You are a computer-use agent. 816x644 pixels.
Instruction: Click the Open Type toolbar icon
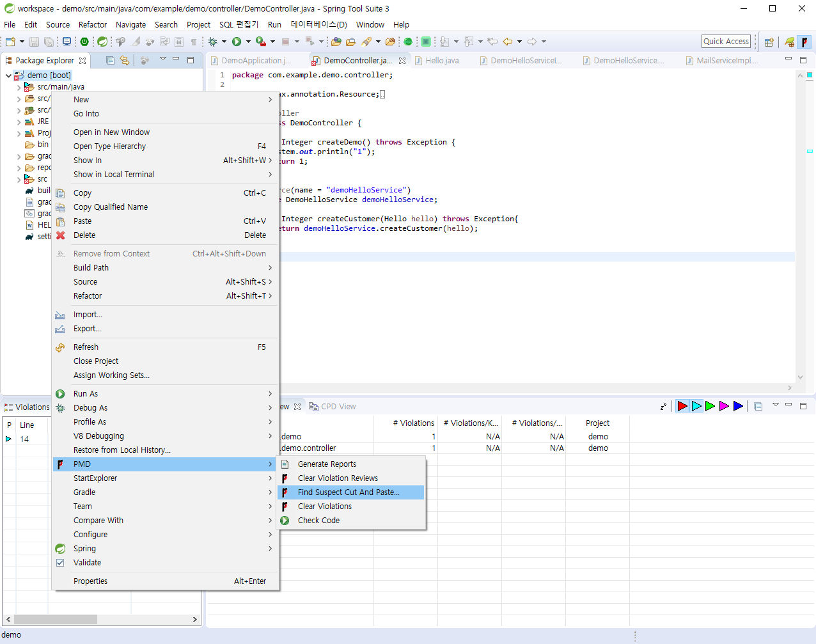pyautogui.click(x=336, y=42)
